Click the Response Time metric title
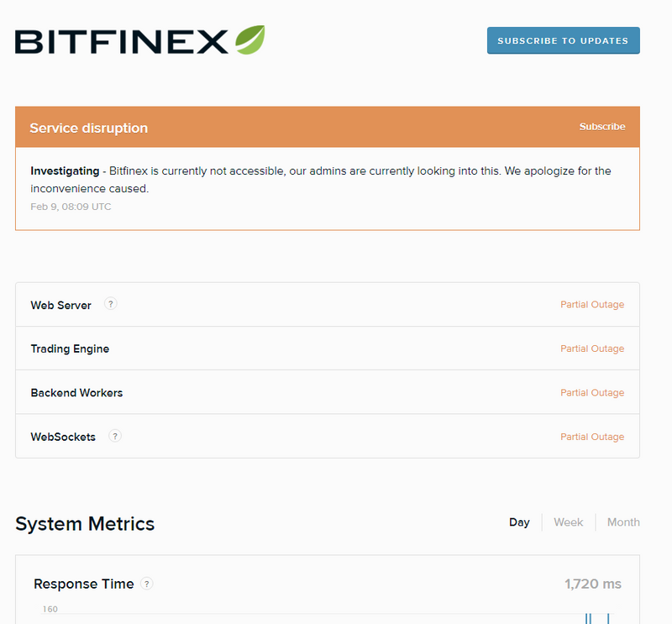 (84, 584)
